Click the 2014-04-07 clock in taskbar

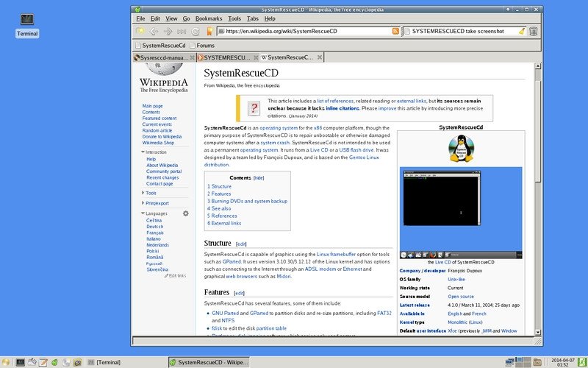(x=562, y=362)
